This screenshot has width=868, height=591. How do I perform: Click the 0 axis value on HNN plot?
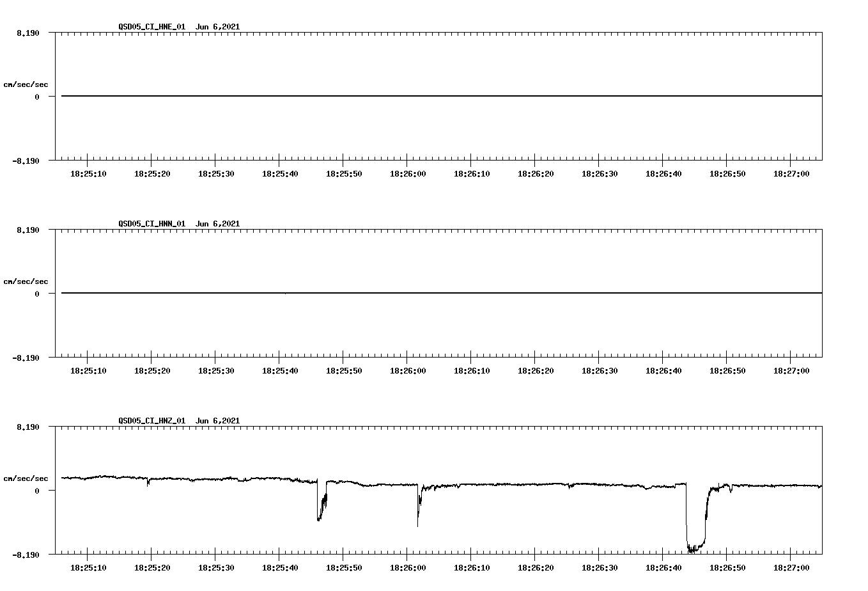[37, 294]
